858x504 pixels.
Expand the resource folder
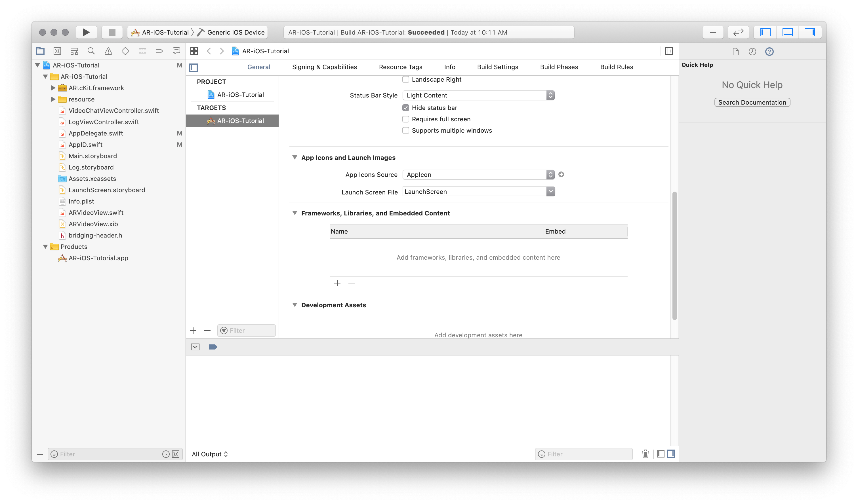point(53,99)
